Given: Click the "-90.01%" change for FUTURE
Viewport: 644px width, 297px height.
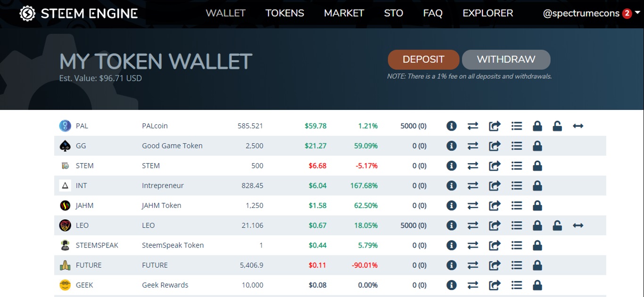Looking at the screenshot, I should [x=365, y=265].
